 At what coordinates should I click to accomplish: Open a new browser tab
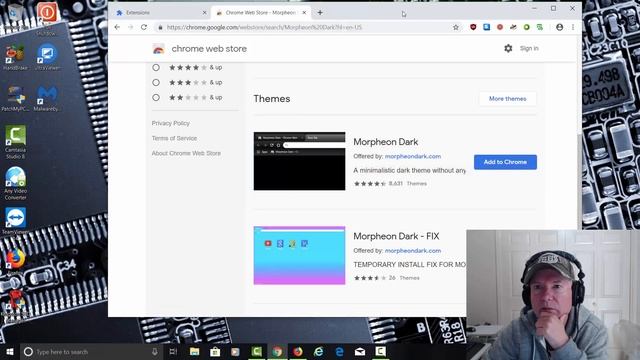pyautogui.click(x=320, y=13)
